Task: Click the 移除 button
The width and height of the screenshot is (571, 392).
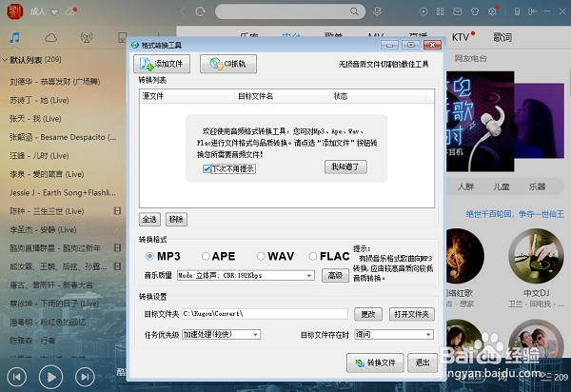Action: pos(176,219)
